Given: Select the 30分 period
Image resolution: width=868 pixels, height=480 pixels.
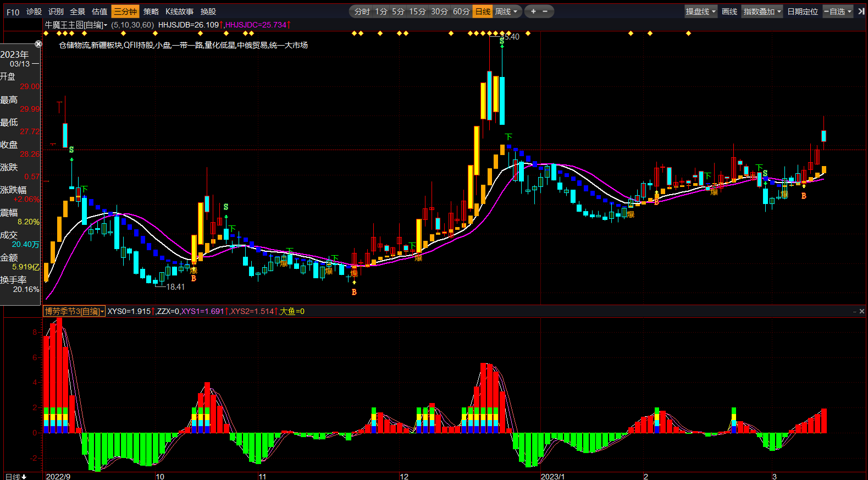Looking at the screenshot, I should pos(439,12).
